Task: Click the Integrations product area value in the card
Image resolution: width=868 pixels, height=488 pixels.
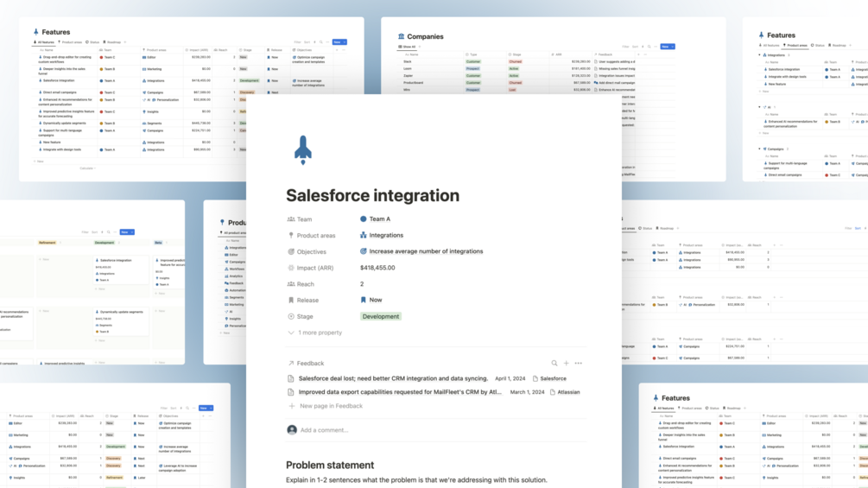Action: tap(386, 235)
